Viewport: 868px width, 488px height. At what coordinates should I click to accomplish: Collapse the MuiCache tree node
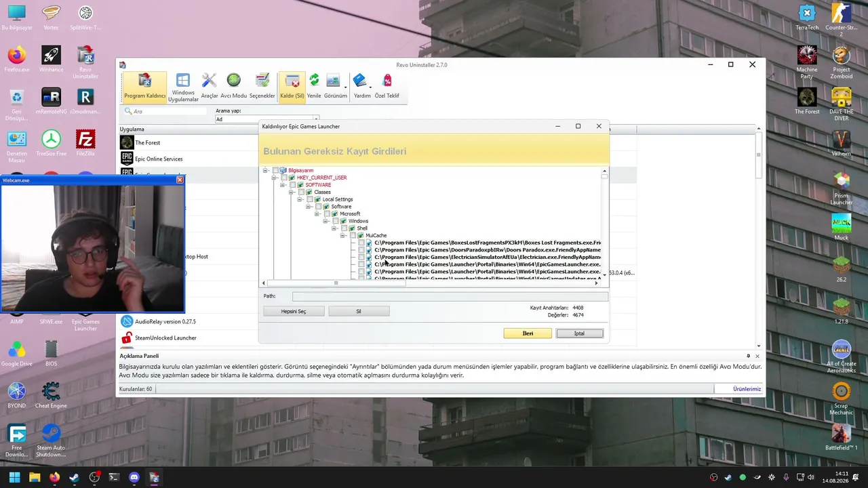pyautogui.click(x=343, y=235)
